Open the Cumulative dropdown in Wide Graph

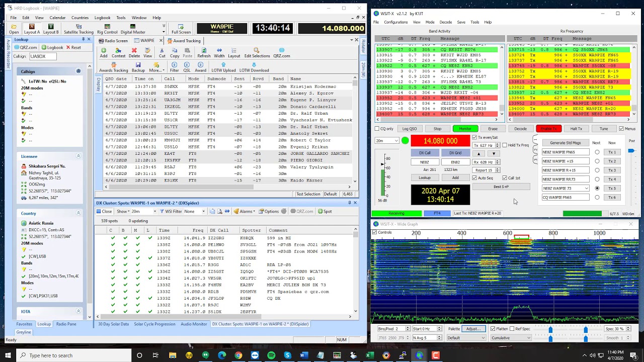point(511,338)
